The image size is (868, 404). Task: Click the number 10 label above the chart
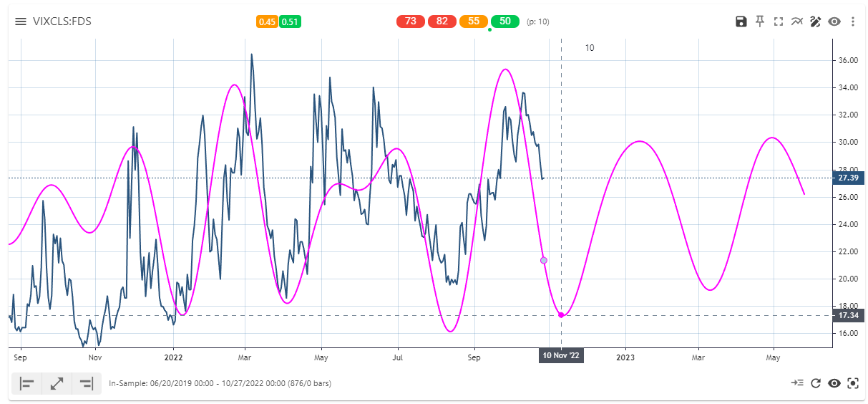coord(590,48)
